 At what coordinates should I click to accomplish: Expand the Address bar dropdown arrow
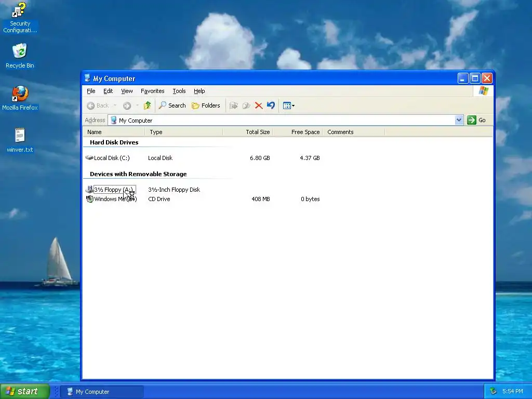(x=459, y=120)
